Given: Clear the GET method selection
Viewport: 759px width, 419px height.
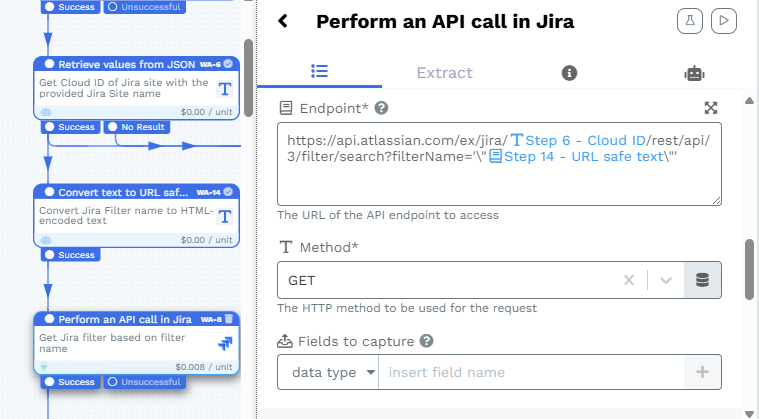Looking at the screenshot, I should (629, 280).
